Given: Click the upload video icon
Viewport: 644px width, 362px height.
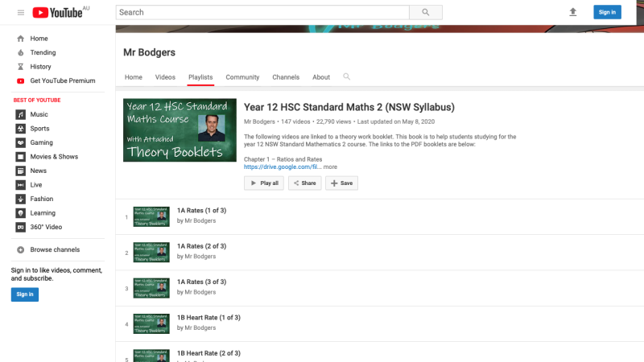Looking at the screenshot, I should 573,12.
